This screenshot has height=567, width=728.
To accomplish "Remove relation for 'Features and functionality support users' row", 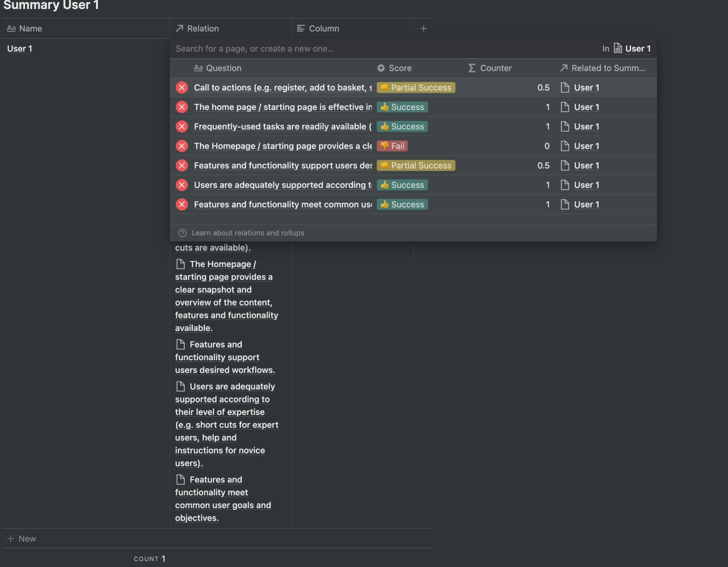I will 182,166.
